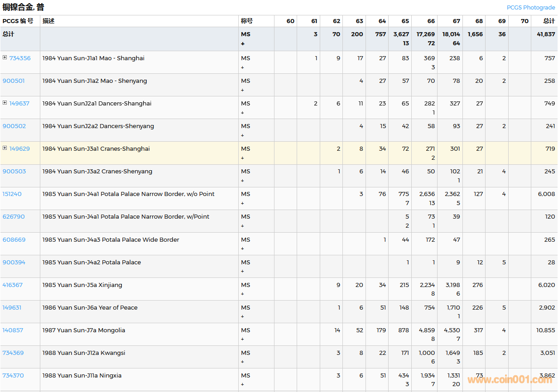Click PCGS number 900503 link
Image resolution: width=558 pixels, height=392 pixels.
coord(14,172)
